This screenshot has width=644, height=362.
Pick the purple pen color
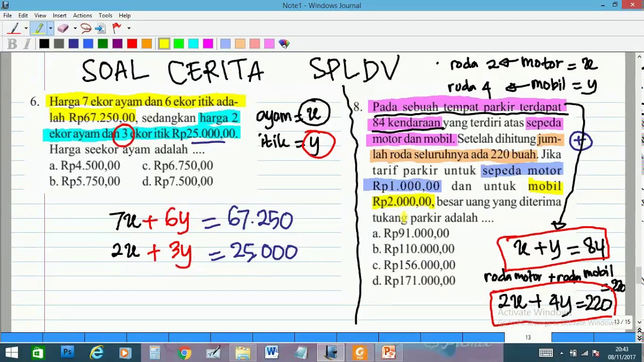tap(117, 44)
